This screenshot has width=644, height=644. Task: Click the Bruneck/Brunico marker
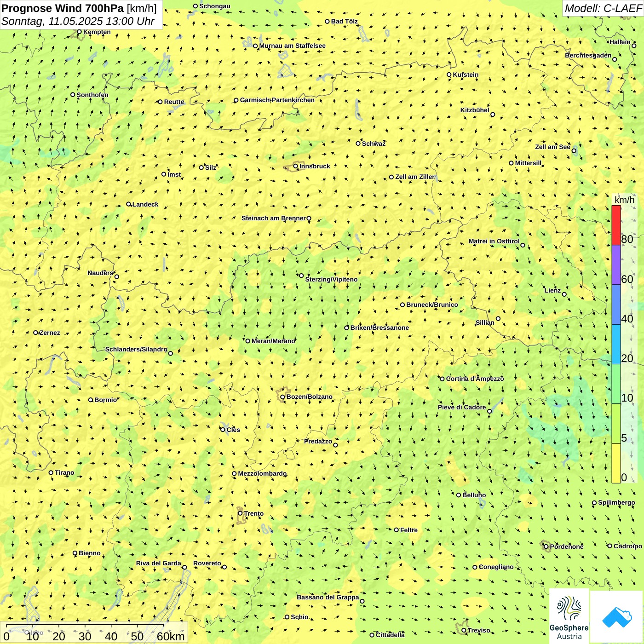click(x=402, y=305)
